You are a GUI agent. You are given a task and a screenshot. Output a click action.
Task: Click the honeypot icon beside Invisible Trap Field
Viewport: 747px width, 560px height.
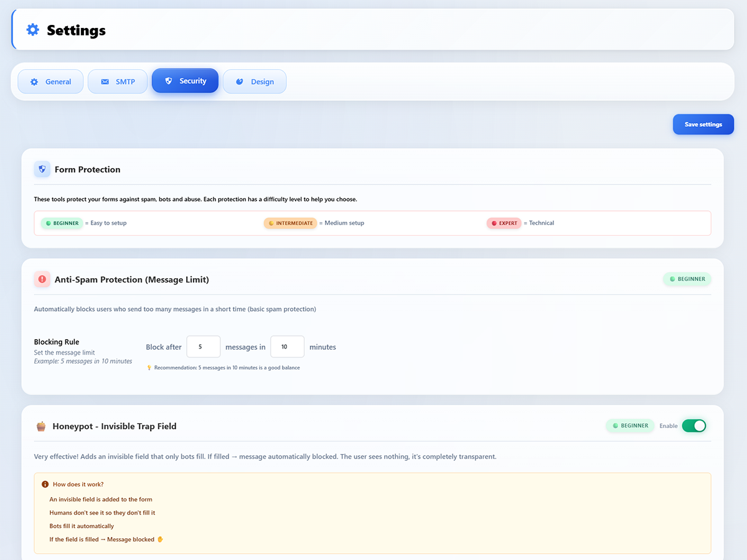(x=41, y=426)
